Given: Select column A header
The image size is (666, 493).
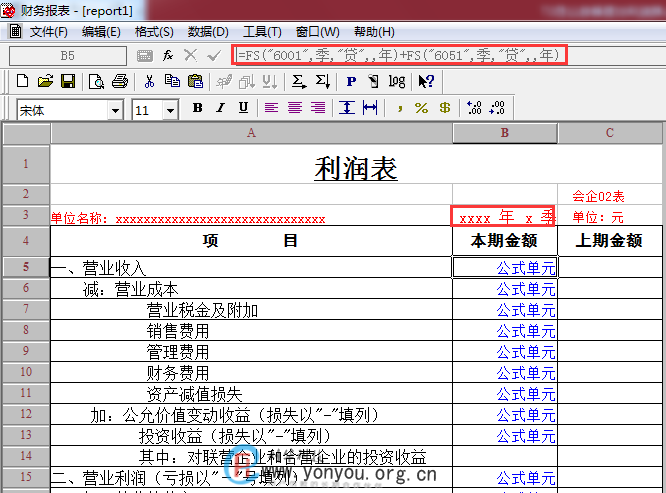Looking at the screenshot, I should [251, 133].
